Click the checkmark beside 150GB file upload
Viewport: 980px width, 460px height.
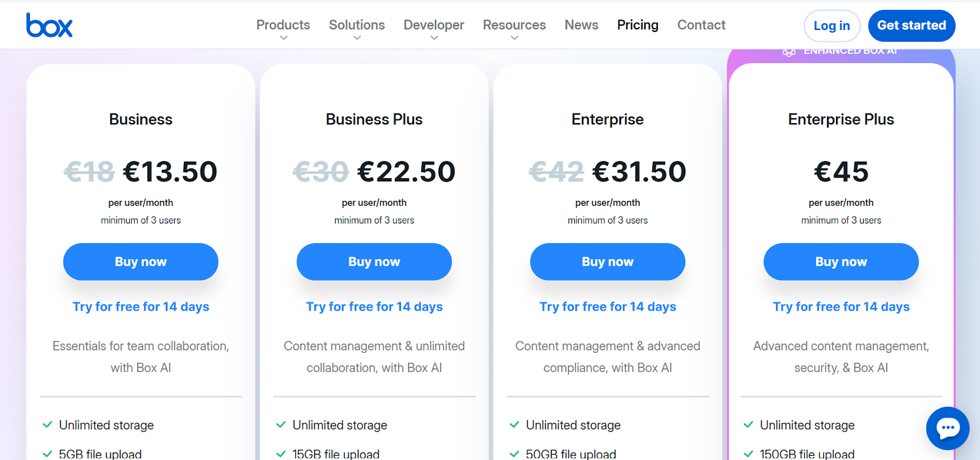tap(748, 453)
